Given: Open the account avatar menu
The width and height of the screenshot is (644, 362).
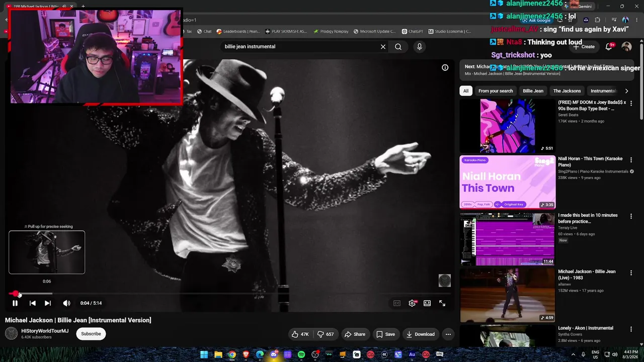Looking at the screenshot, I should [626, 47].
